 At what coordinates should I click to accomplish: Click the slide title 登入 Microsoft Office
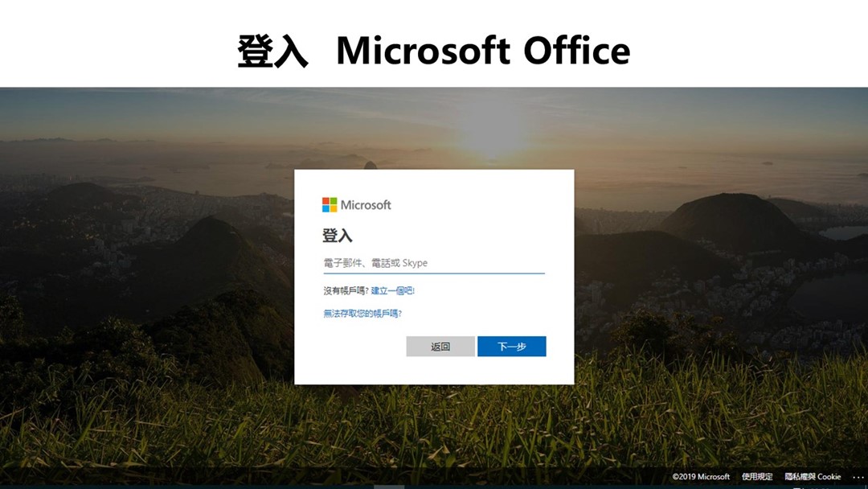[434, 51]
